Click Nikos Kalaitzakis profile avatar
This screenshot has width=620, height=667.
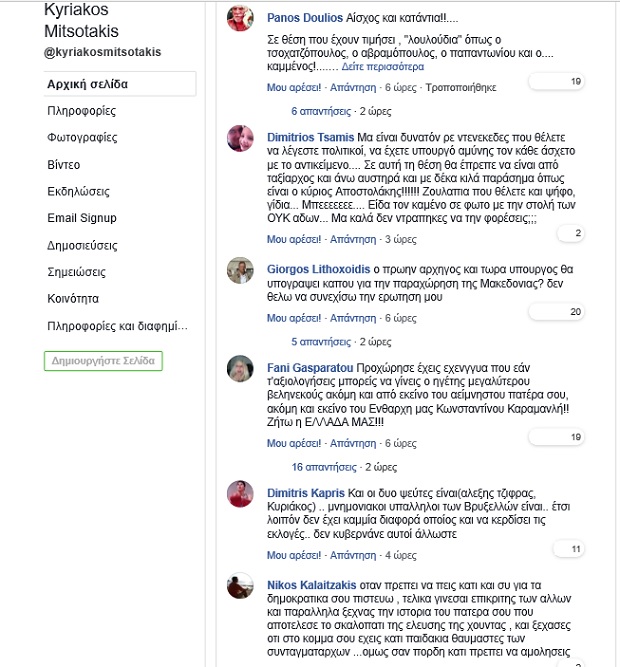click(x=239, y=587)
